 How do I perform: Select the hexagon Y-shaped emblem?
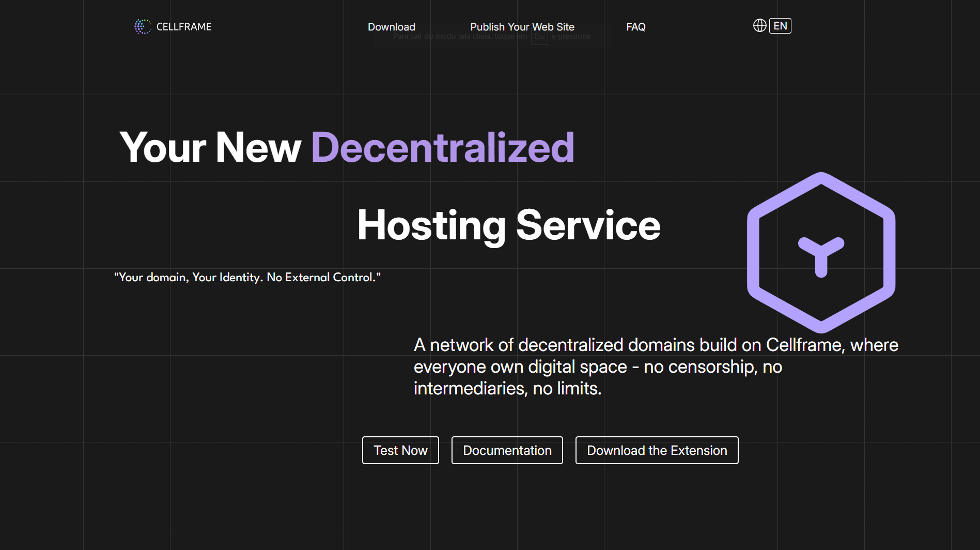(821, 253)
